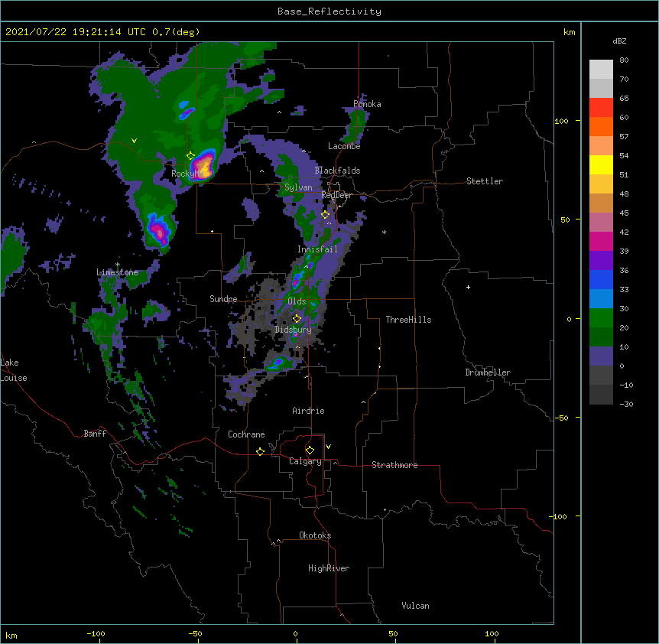Viewport: 659px width, 644px height.
Task: Pick the yellow 51-54 dBZ legend swatch
Action: coord(601,164)
